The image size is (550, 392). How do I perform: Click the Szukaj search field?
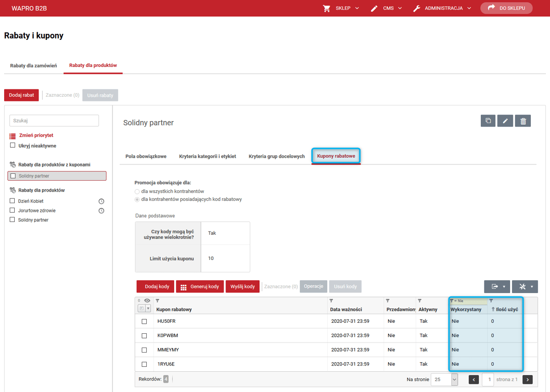coord(54,121)
